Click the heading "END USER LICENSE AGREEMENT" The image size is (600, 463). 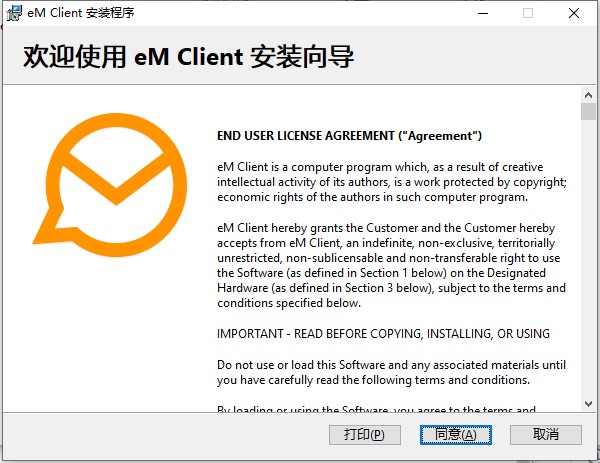pyautogui.click(x=306, y=136)
